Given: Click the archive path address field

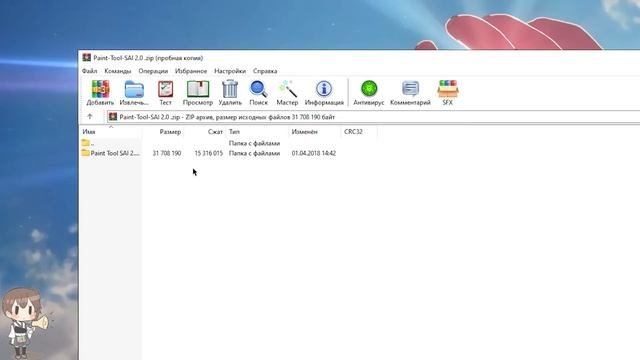Looking at the screenshot, I should coord(373,117).
